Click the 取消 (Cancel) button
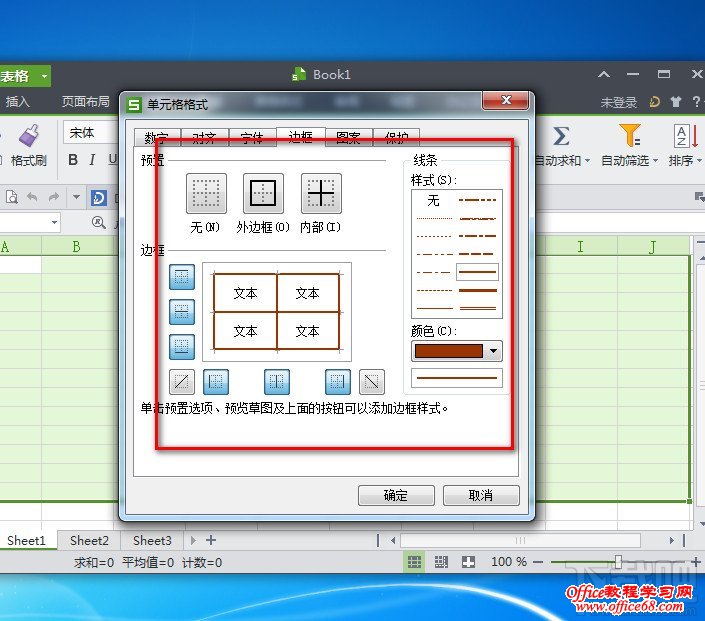 (481, 495)
